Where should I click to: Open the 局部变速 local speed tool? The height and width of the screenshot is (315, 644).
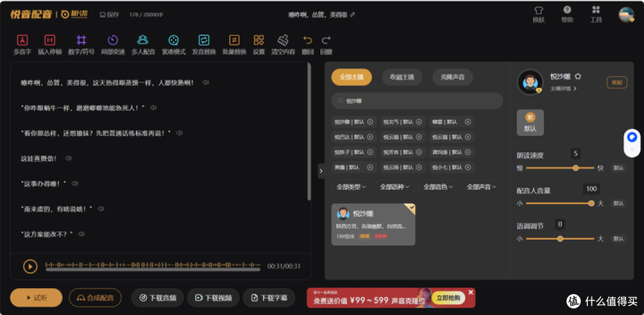(x=113, y=45)
